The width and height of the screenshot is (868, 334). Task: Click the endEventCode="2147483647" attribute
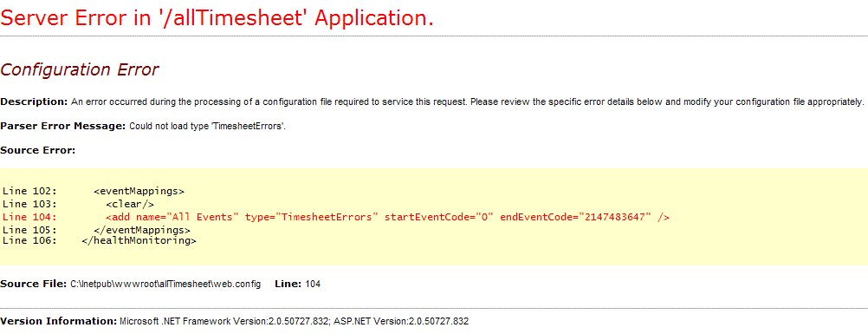576,217
